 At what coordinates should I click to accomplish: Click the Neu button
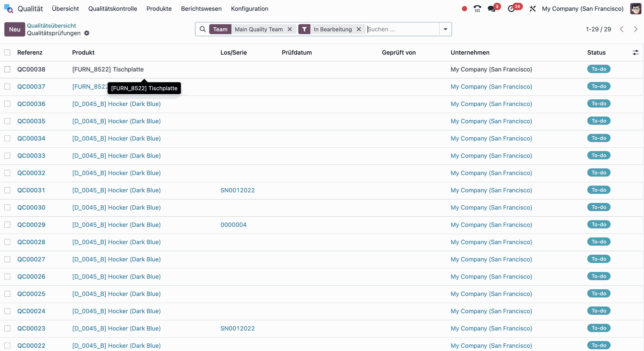click(14, 29)
